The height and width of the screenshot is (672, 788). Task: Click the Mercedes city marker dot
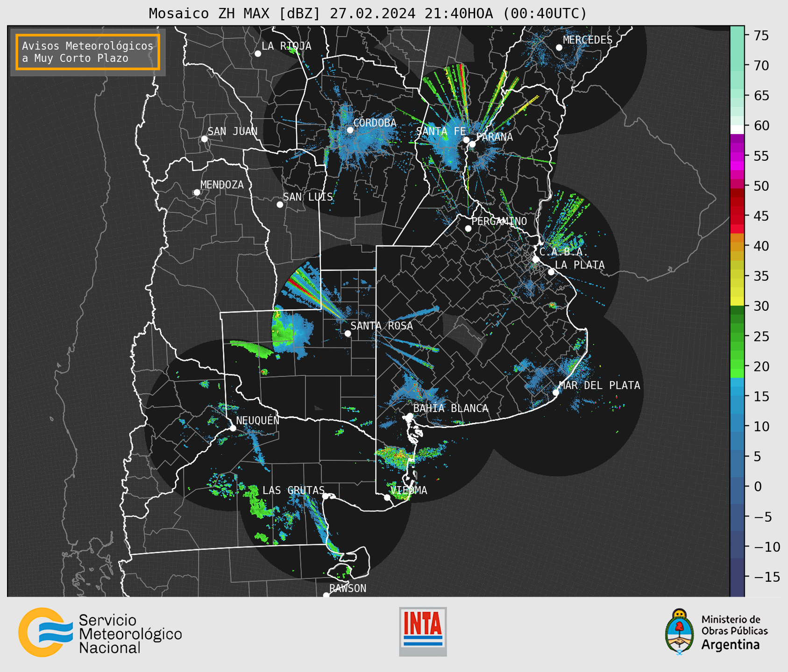[x=559, y=48]
